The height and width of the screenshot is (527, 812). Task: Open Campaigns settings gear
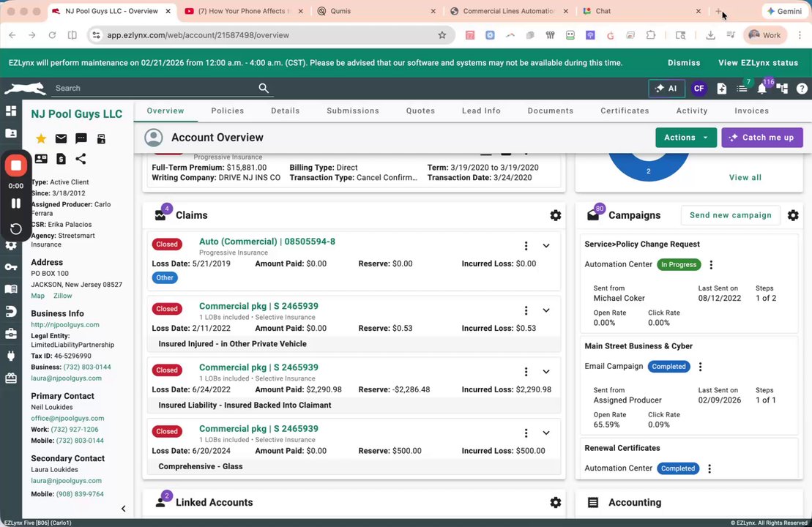(794, 215)
